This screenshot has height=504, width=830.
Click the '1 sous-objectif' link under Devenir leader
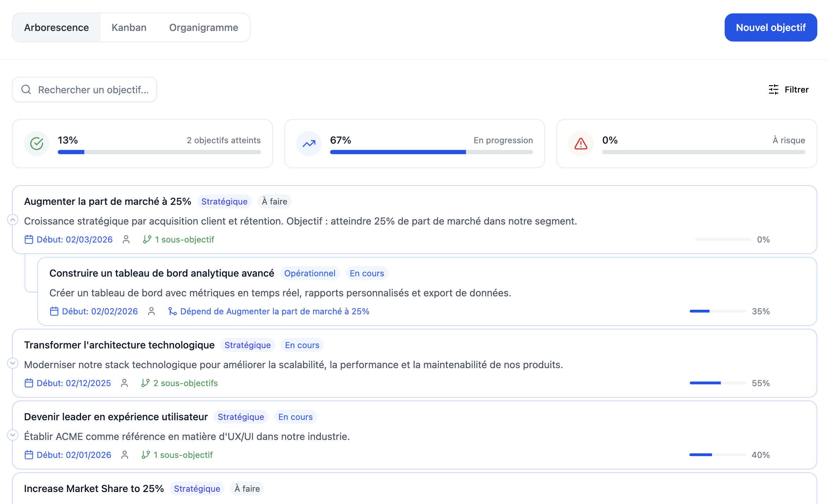[183, 455]
